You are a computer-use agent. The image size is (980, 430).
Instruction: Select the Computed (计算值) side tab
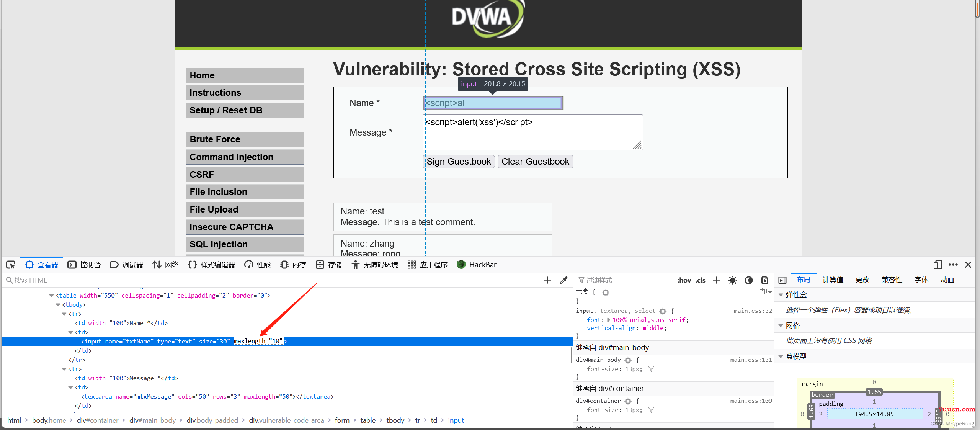point(833,280)
